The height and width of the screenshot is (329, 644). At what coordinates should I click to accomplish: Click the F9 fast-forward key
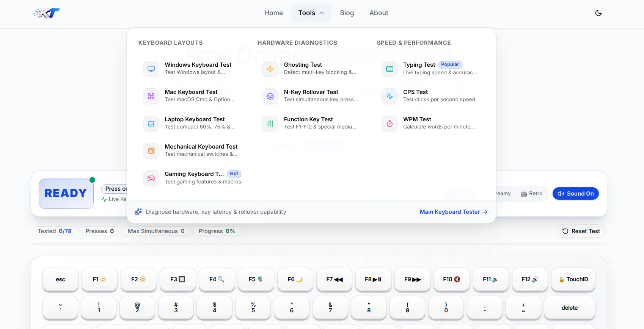(413, 280)
